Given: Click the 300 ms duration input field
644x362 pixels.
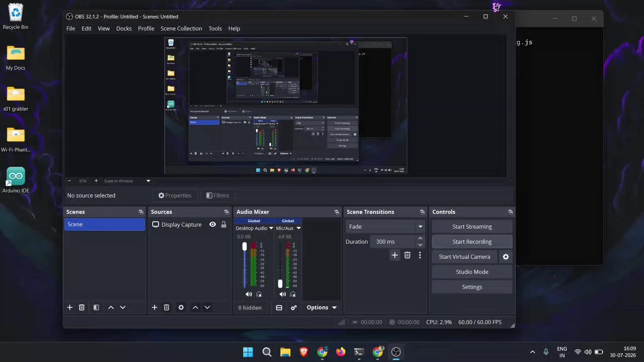Looking at the screenshot, I should 393,242.
